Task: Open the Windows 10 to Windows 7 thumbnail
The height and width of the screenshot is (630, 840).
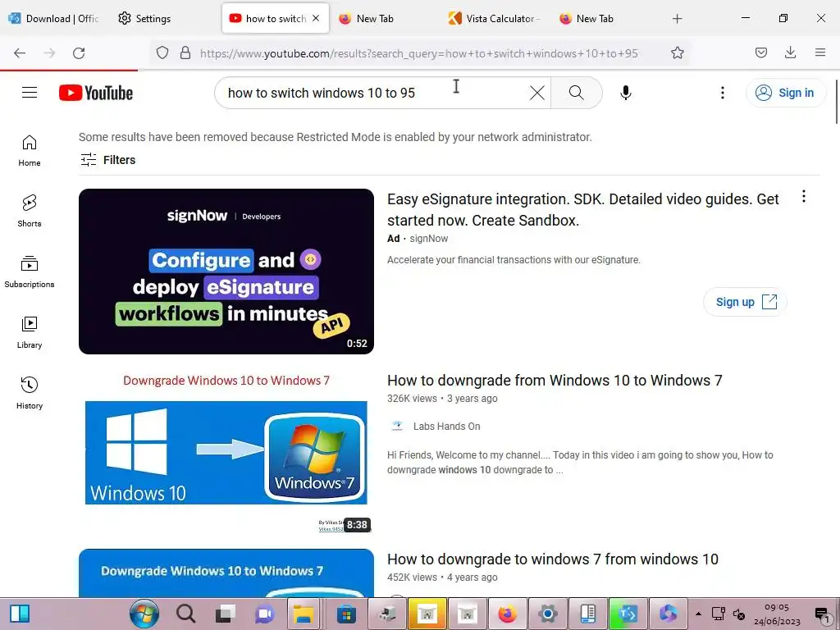Action: pos(226,452)
